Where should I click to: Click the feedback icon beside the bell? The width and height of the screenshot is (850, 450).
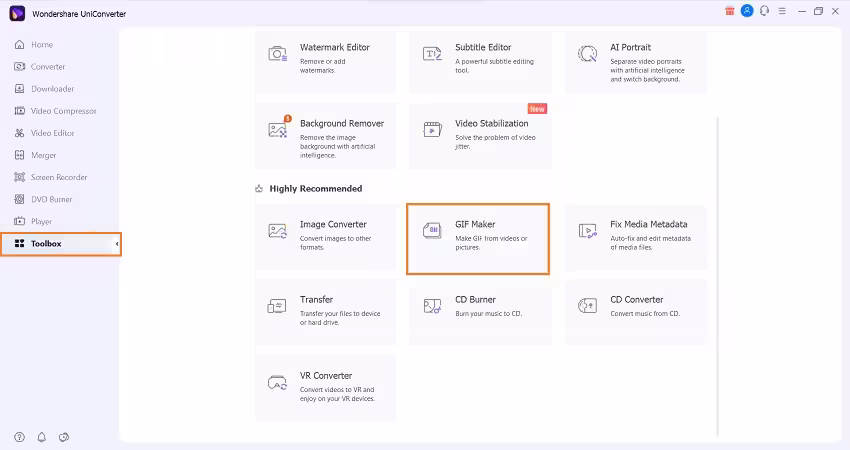click(64, 437)
